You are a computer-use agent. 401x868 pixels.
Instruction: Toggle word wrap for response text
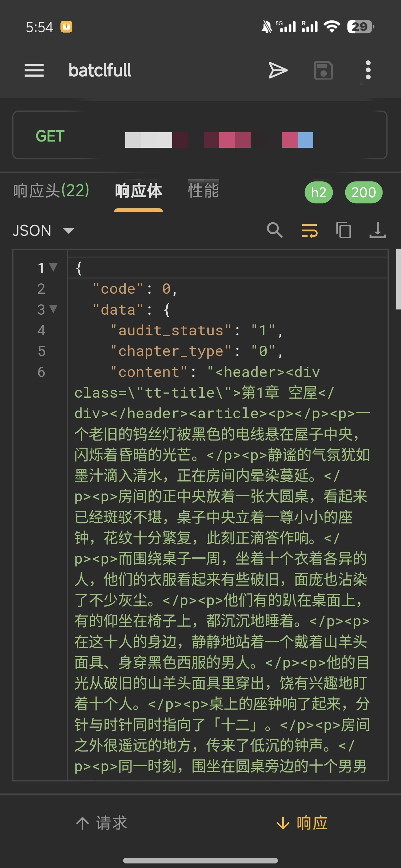point(309,230)
